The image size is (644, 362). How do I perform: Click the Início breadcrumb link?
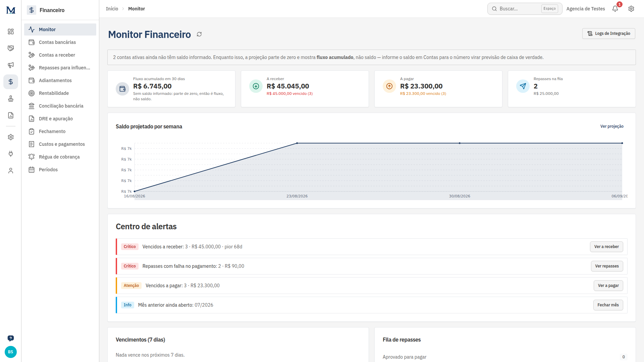pyautogui.click(x=112, y=9)
